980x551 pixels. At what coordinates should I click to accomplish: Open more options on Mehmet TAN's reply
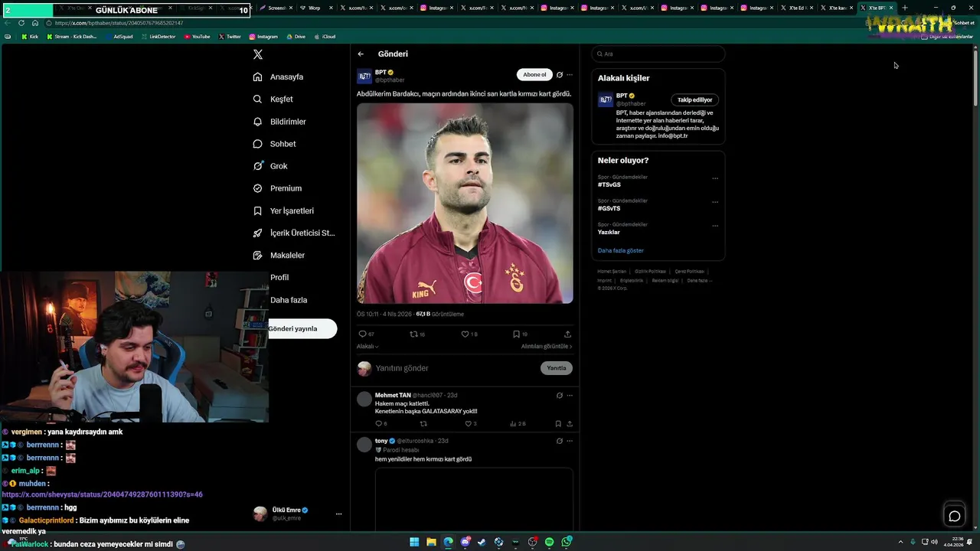click(x=570, y=396)
